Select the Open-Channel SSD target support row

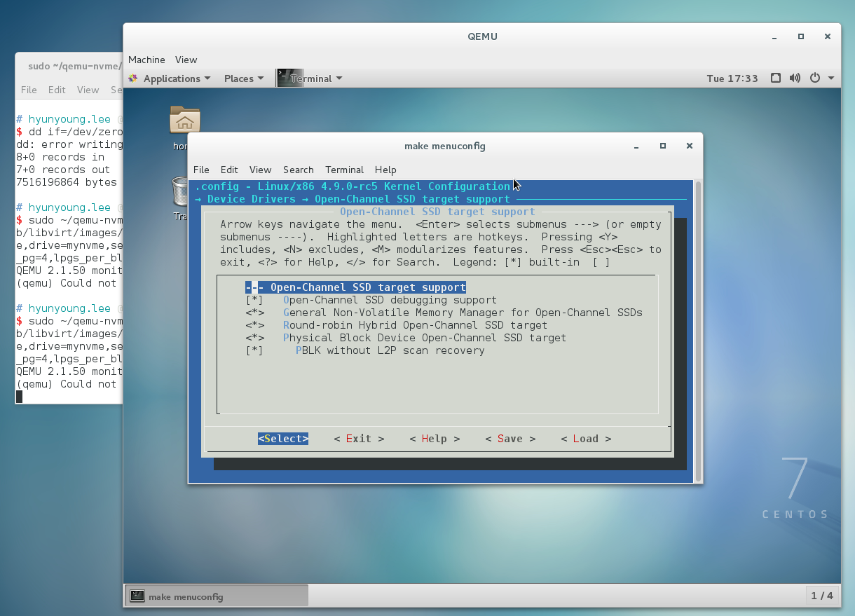pos(355,287)
